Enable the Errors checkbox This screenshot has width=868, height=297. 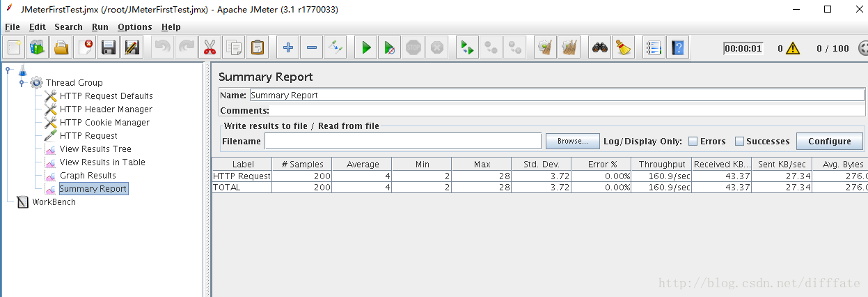coord(693,141)
